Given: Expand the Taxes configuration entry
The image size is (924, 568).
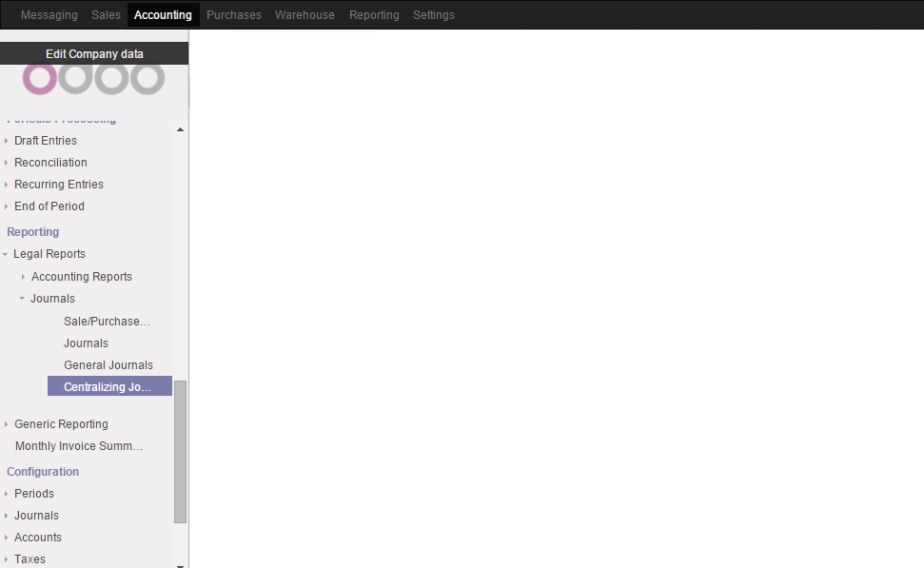Looking at the screenshot, I should (x=8, y=558).
